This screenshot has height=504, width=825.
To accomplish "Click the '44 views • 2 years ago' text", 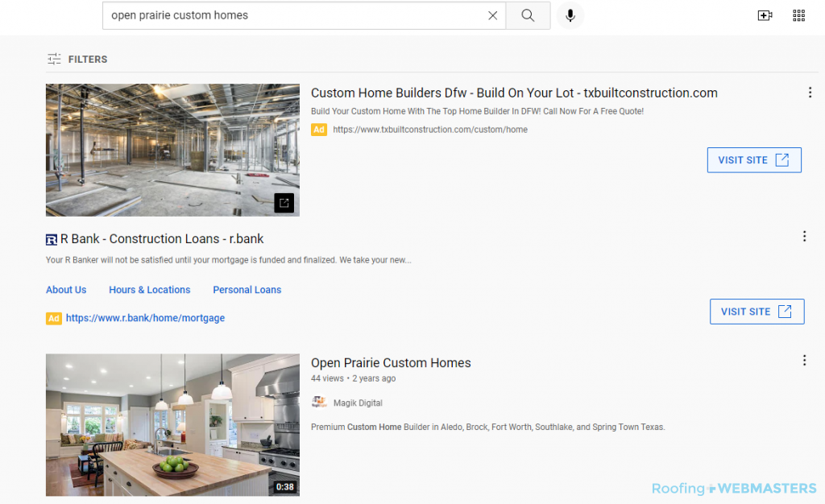I will click(353, 378).
